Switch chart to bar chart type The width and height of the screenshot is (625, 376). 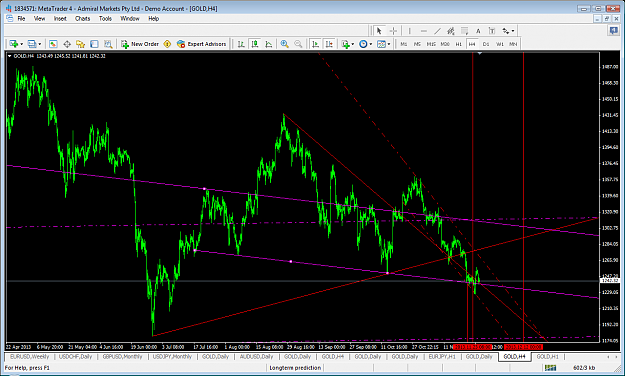(x=241, y=44)
